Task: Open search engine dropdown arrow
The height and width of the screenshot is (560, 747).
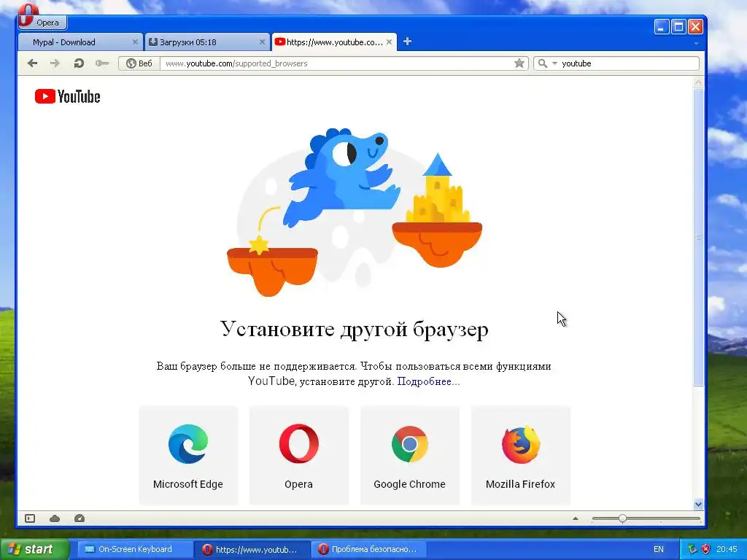Action: (554, 63)
